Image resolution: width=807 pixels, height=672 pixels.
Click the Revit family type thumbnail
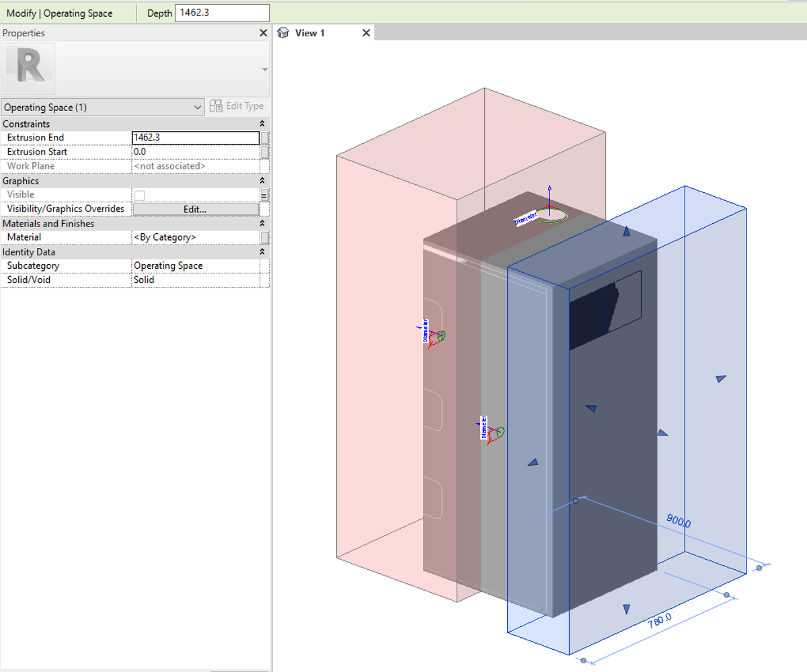tap(30, 69)
